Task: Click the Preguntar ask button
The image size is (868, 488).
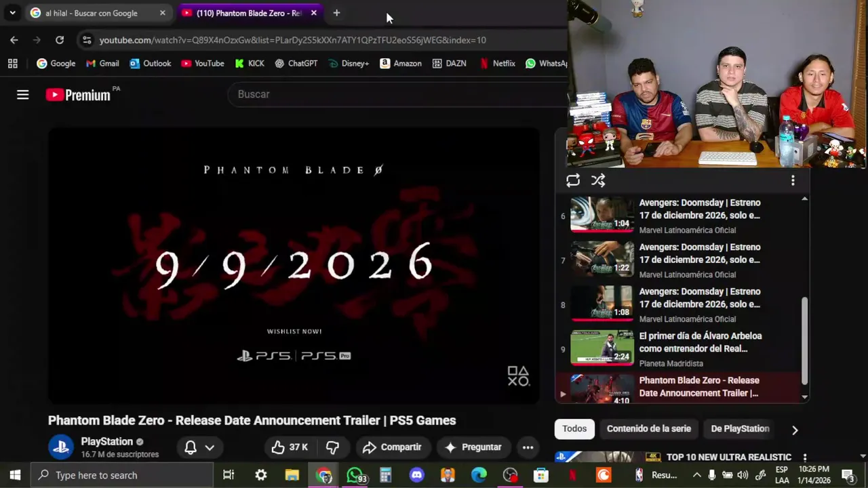Action: (473, 447)
